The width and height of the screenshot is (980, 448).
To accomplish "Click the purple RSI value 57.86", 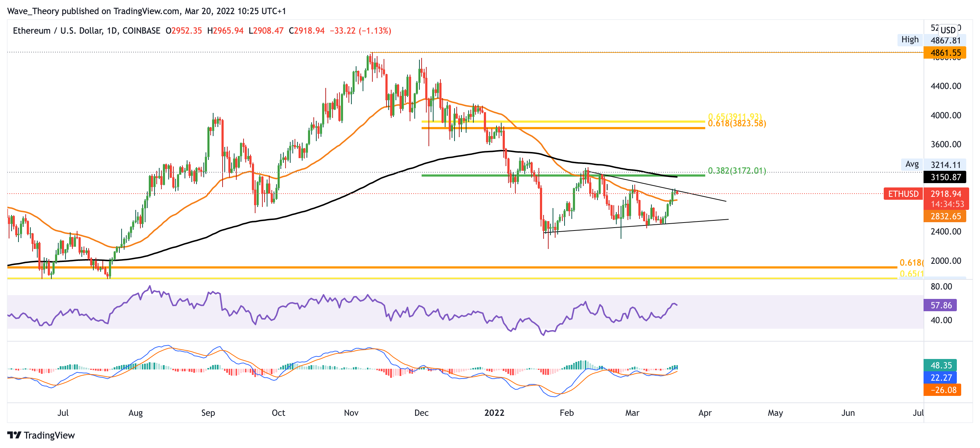I will click(941, 305).
